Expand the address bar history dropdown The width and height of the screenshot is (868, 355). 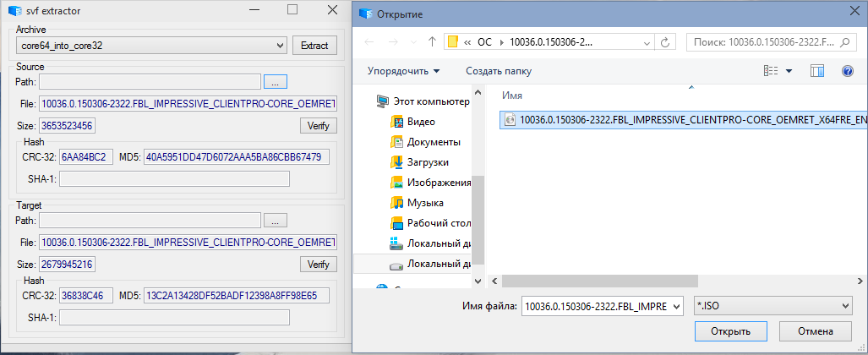click(x=647, y=42)
